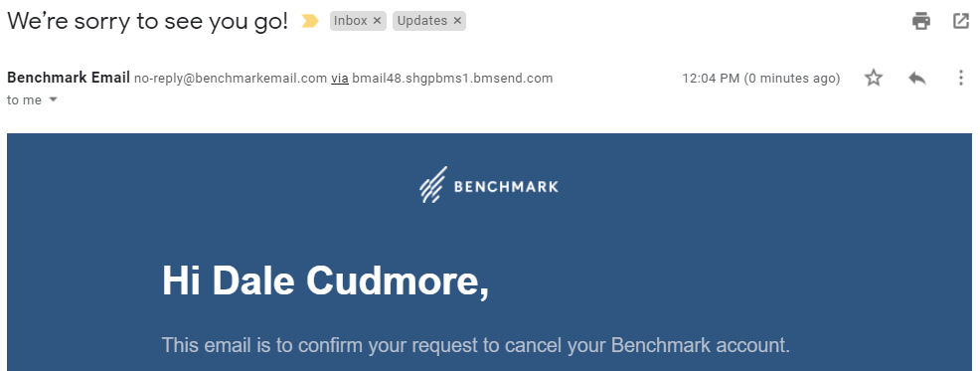Star this Benchmark Email message
This screenshot has height=371, width=980.
(x=874, y=79)
